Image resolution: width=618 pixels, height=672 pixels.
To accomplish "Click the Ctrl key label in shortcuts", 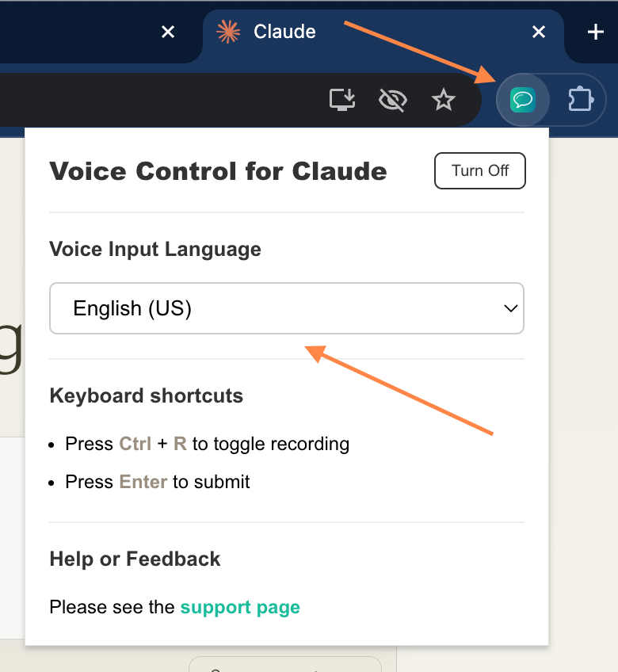I will point(135,444).
